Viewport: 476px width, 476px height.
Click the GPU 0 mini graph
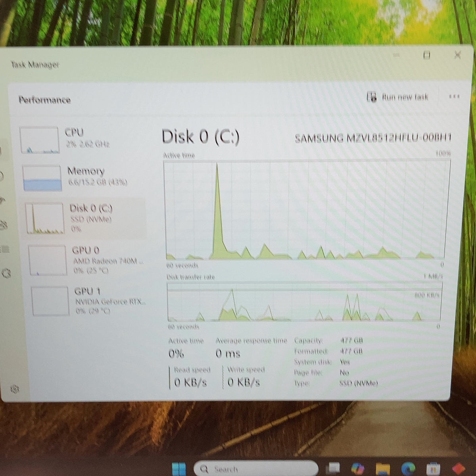coord(47,260)
